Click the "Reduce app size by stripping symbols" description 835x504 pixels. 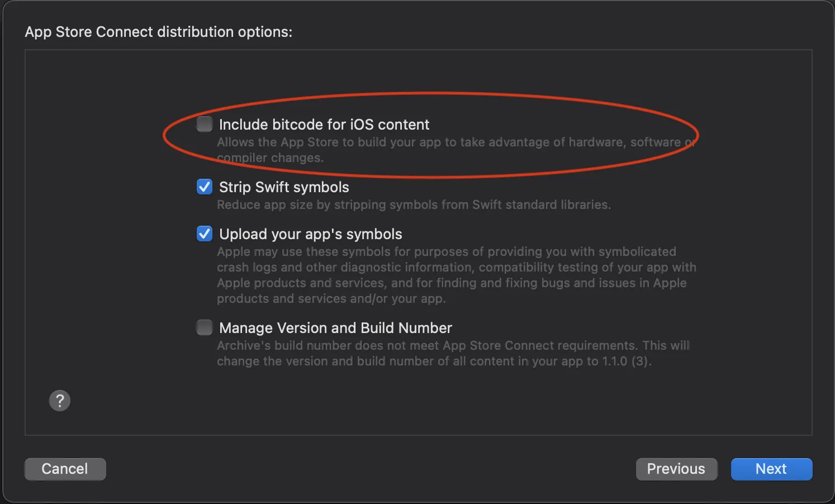[x=414, y=205]
